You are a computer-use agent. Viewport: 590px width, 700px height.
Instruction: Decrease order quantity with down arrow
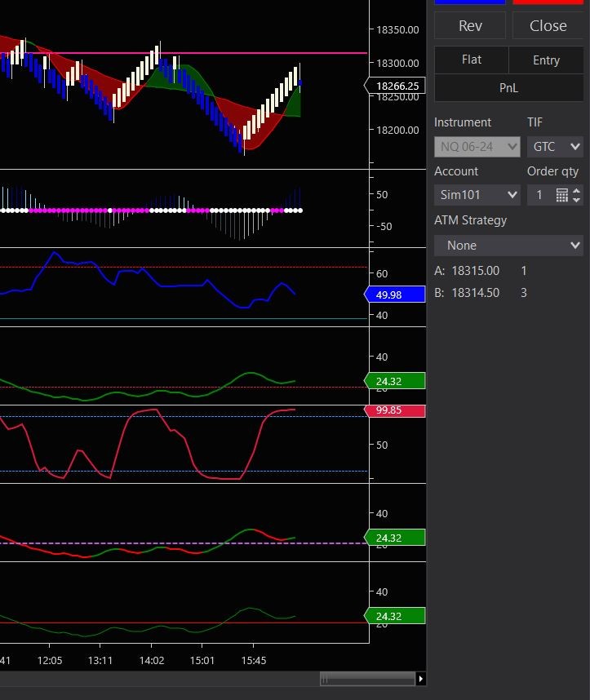point(577,200)
